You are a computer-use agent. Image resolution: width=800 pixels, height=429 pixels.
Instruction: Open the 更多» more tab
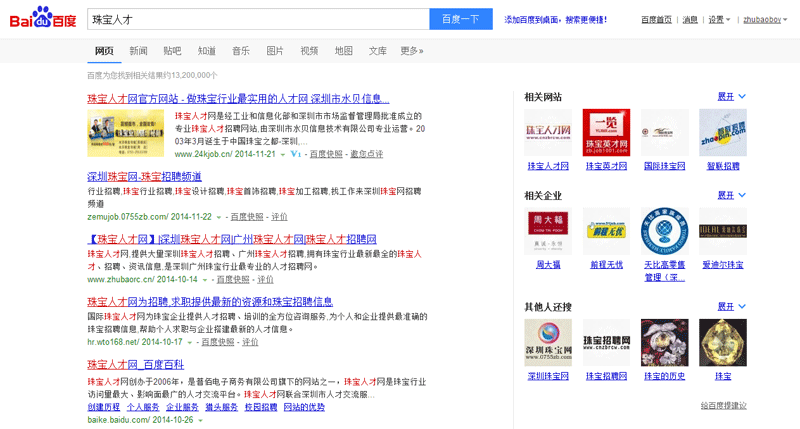tap(412, 51)
